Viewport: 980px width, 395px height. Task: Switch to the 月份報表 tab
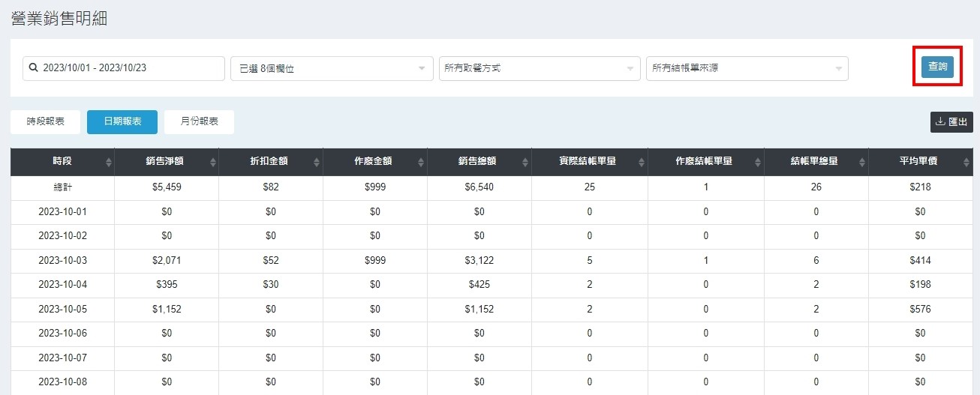click(x=199, y=121)
